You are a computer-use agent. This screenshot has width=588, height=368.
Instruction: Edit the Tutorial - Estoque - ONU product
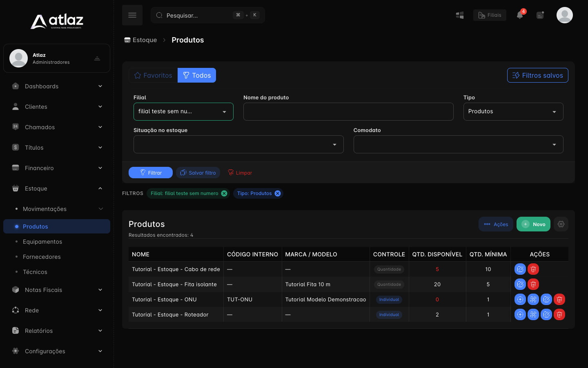click(546, 299)
